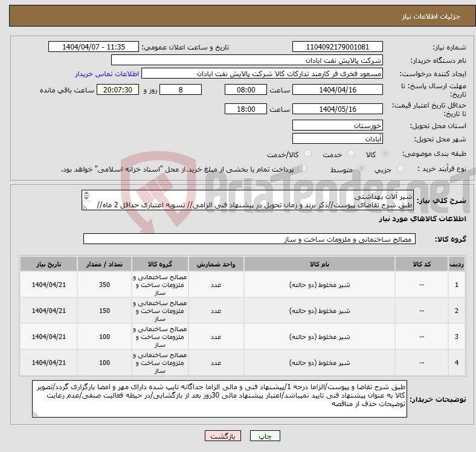Click the scroll arrows of شرح کلی نیاز box

pos(86,196)
